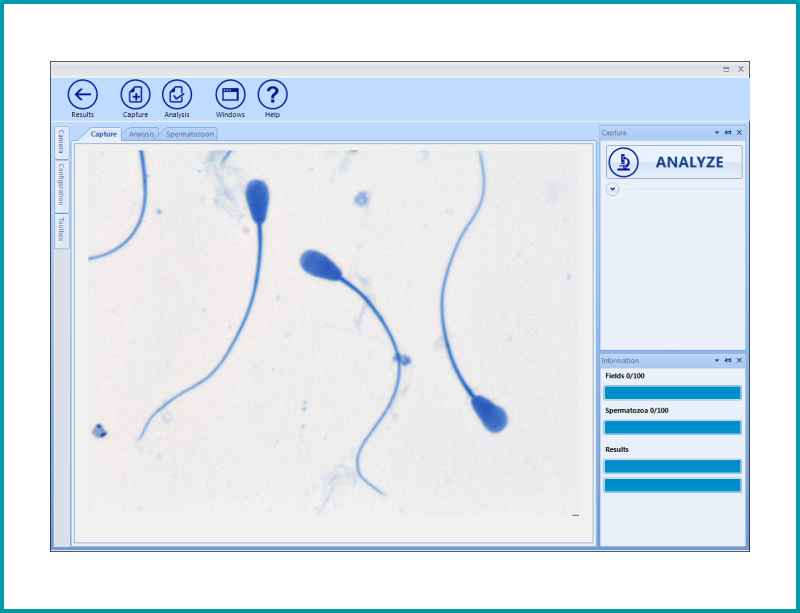
Task: Click the Spermatozoa 0/100 label
Action: pos(637,410)
